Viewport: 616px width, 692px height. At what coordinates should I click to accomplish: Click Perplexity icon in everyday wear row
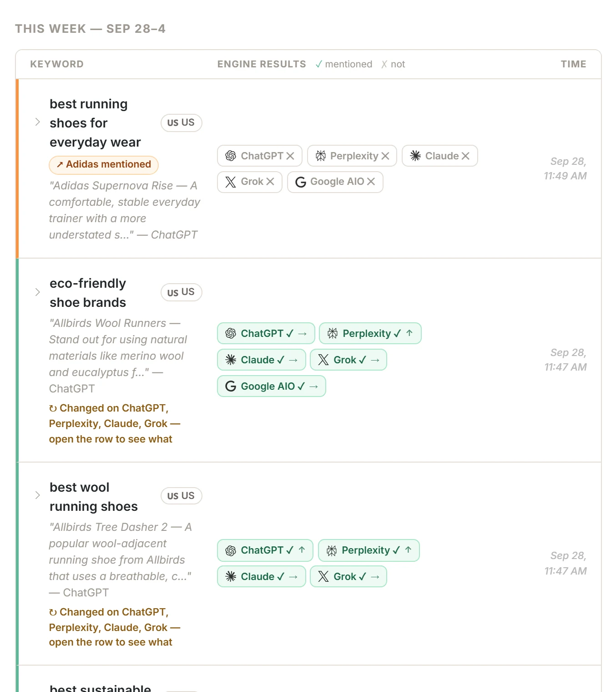click(321, 156)
